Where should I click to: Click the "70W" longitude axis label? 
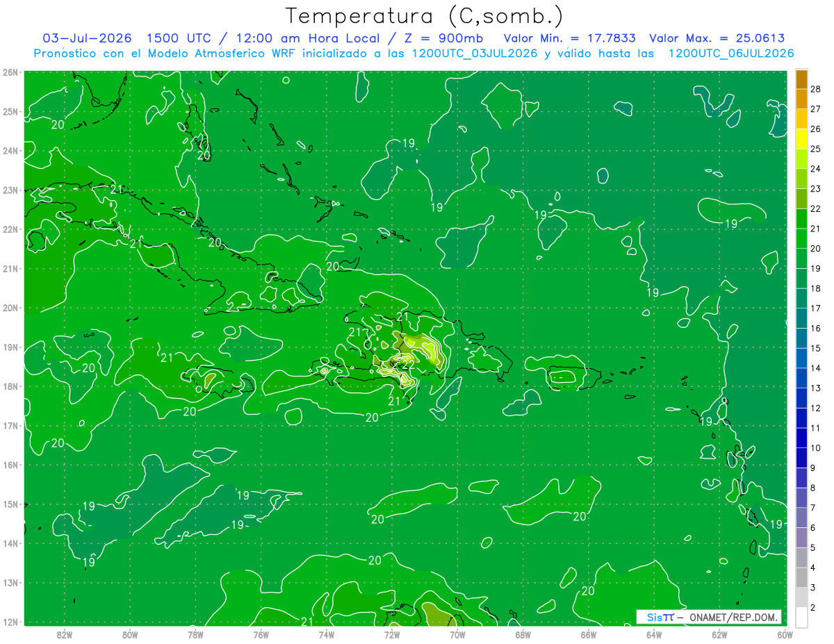(x=457, y=634)
